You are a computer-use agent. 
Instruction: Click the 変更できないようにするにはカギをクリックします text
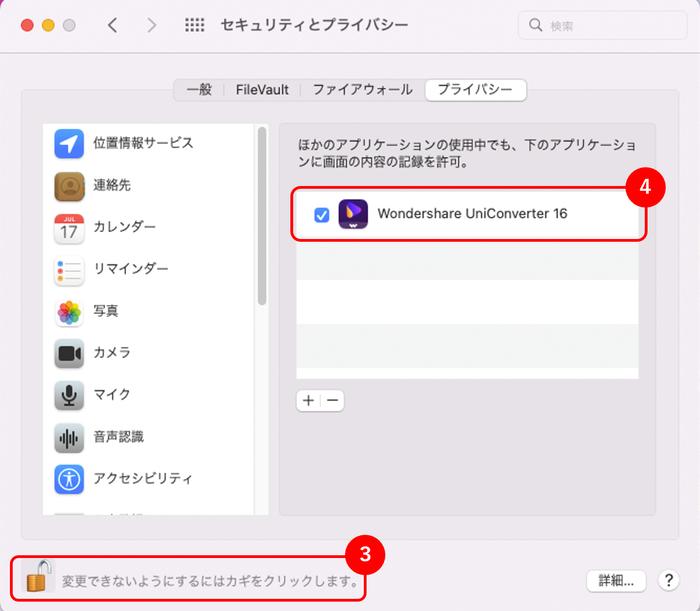[x=210, y=581]
